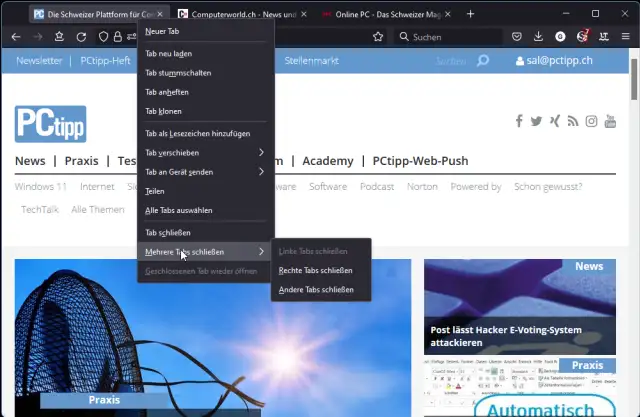
Task: Open the Academy navigation item
Action: coord(328,161)
